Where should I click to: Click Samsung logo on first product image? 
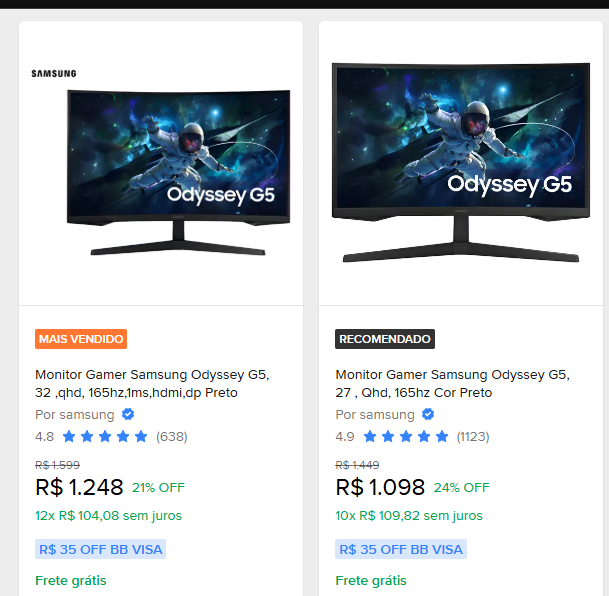(54, 73)
